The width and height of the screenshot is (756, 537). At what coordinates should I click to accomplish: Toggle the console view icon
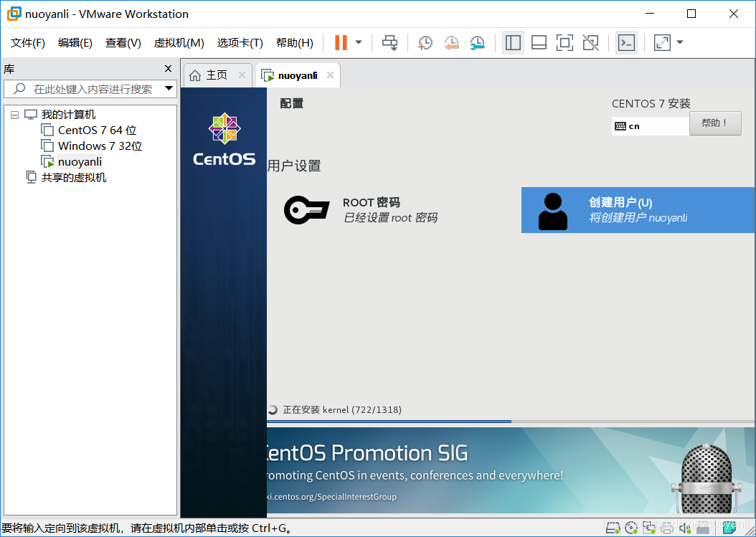(627, 42)
